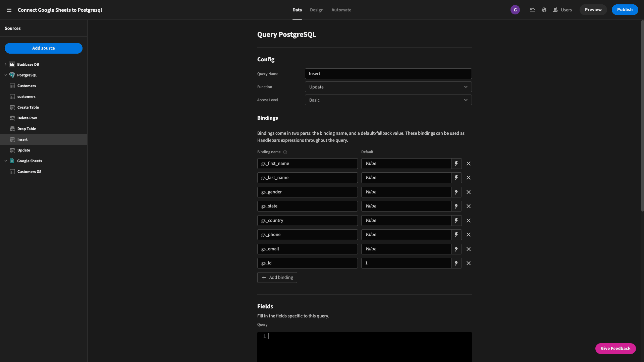Screen dimensions: 644x362
Task: Click the Query Name input field
Action: [388, 74]
